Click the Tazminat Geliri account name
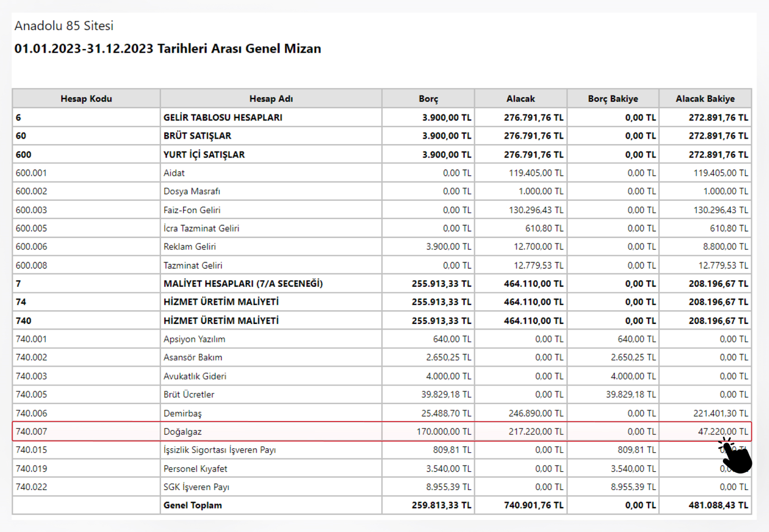This screenshot has width=769, height=532. 193,265
